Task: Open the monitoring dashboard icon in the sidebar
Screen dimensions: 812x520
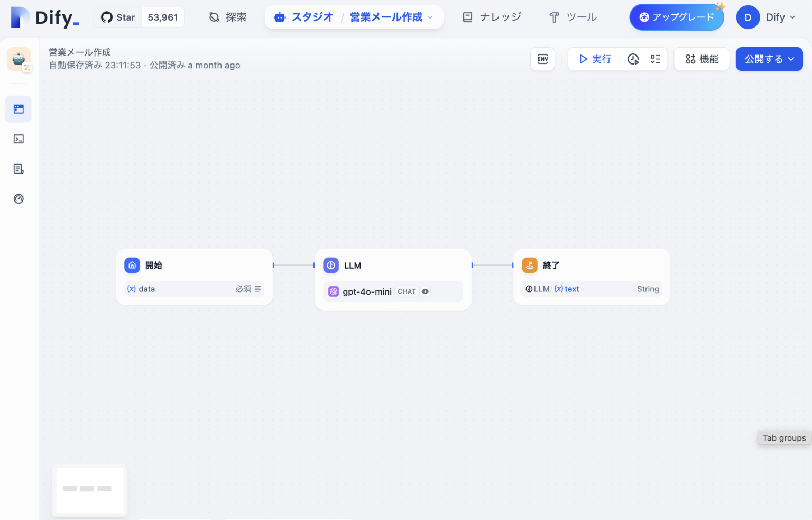Action: tap(19, 198)
